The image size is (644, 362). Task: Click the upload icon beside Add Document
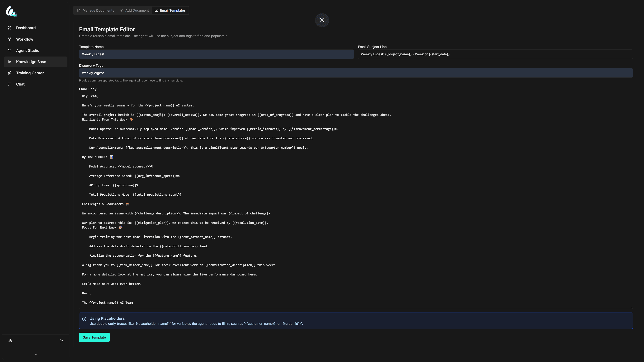121,10
